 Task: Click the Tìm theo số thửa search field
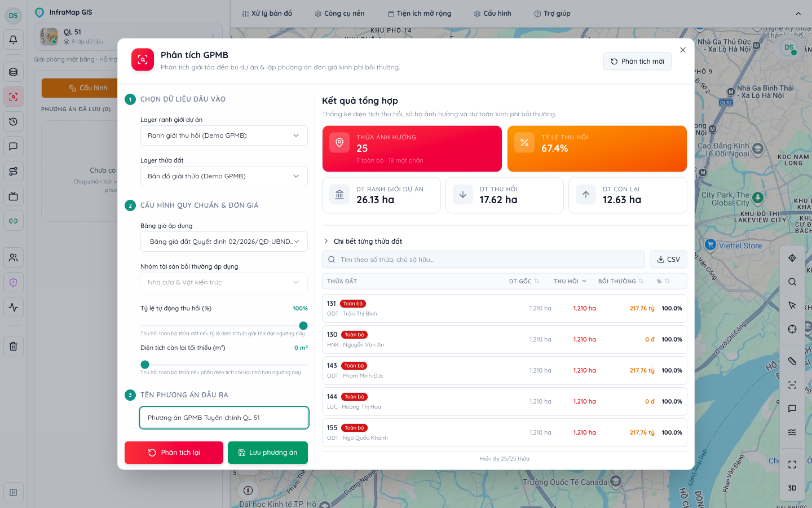(483, 260)
